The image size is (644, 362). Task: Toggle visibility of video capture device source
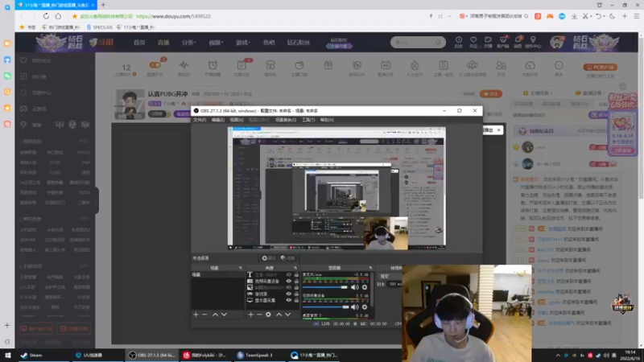coord(289,281)
